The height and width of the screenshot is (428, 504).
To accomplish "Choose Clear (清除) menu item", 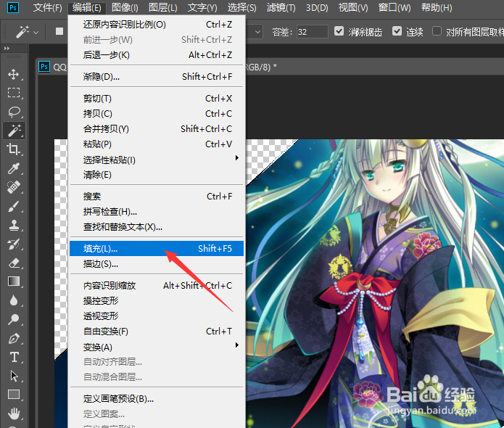I will coord(157,175).
